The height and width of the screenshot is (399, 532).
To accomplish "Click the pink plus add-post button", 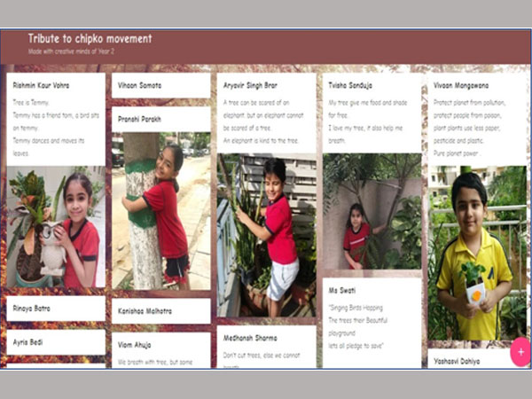I will tap(520, 352).
